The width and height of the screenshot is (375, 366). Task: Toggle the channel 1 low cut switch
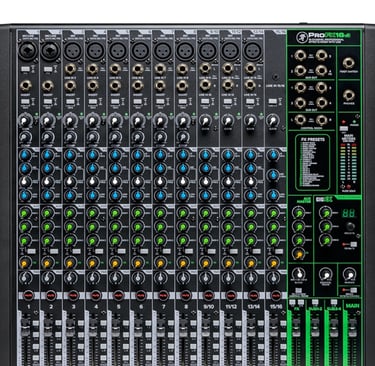tap(26, 101)
